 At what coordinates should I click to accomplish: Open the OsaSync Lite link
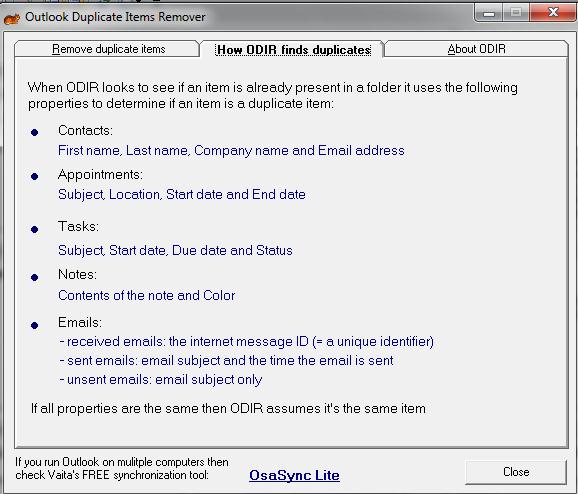coord(294,475)
